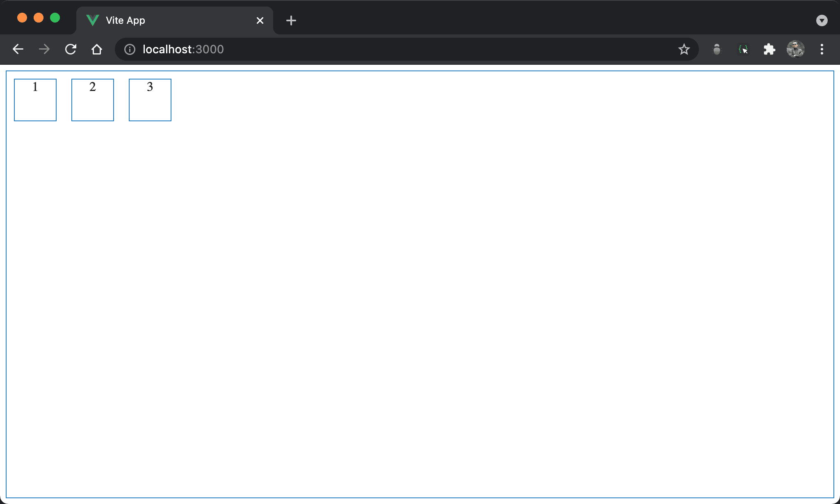Click the browser back arrow
Image resolution: width=840 pixels, height=504 pixels.
point(18,49)
